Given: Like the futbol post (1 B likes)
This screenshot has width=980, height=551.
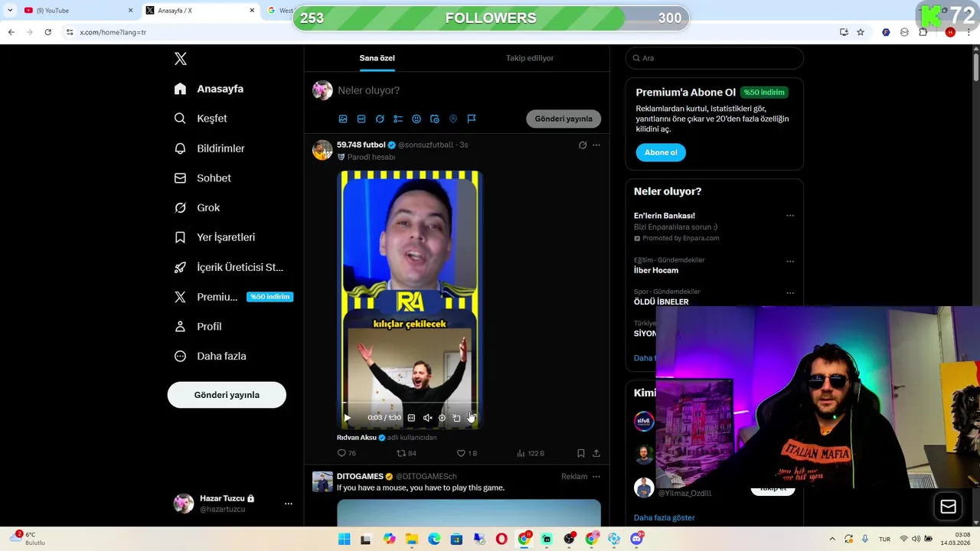Looking at the screenshot, I should coord(466,453).
